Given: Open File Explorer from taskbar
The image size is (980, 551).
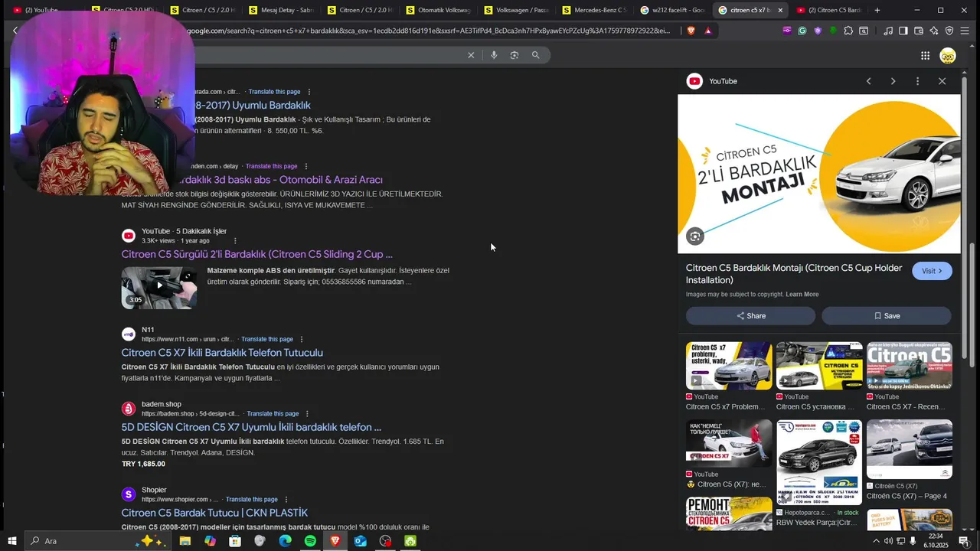Looking at the screenshot, I should [185, 541].
